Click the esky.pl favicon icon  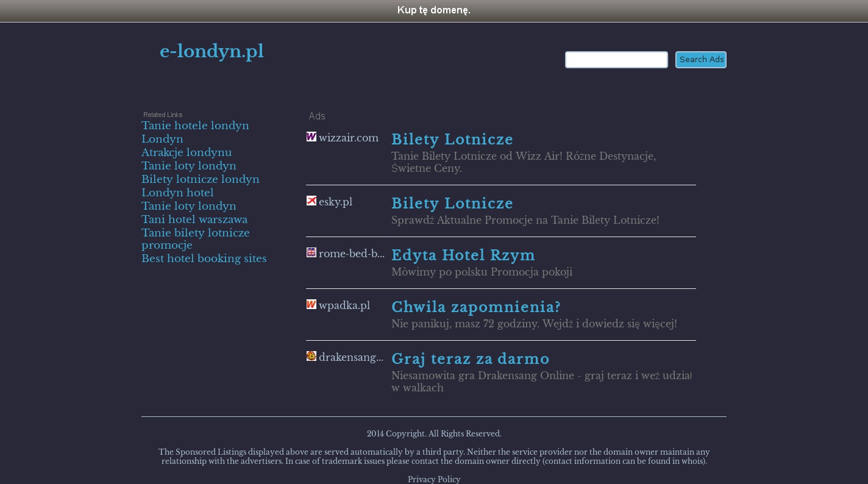[x=311, y=201]
